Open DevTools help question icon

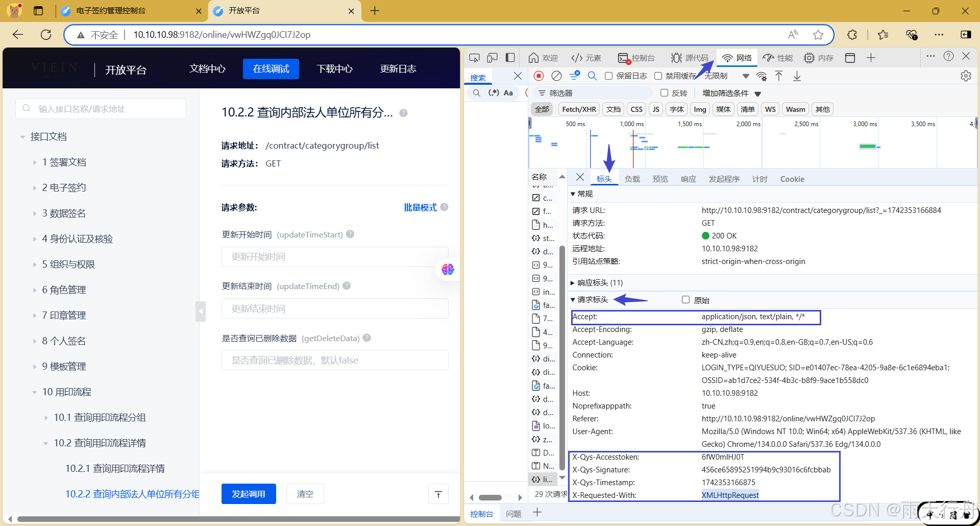pos(948,56)
